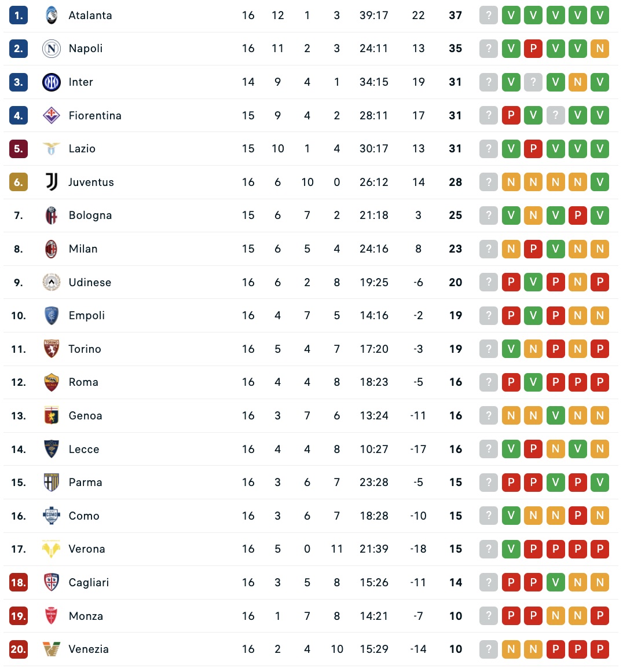Screen dimensions: 623x672
Task: Click the blue position 1 badge
Action: [x=19, y=16]
